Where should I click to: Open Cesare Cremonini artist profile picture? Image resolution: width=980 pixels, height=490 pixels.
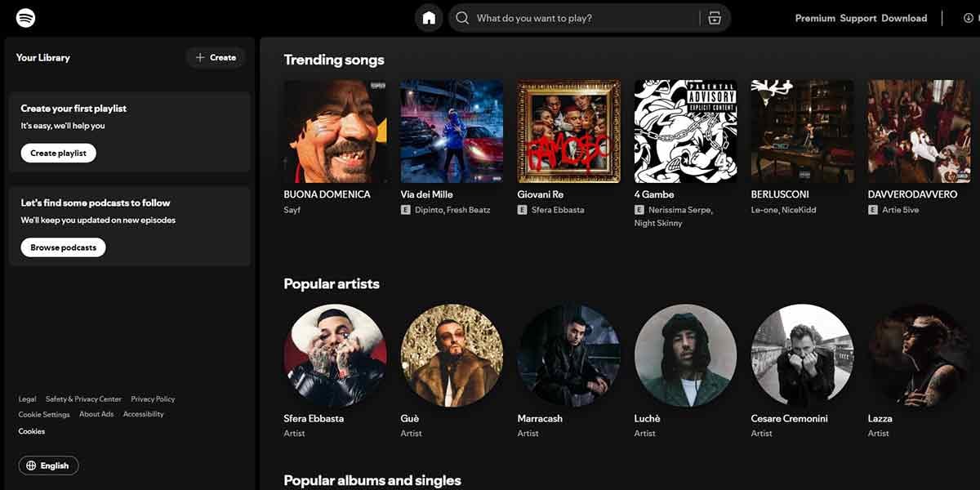tap(802, 356)
